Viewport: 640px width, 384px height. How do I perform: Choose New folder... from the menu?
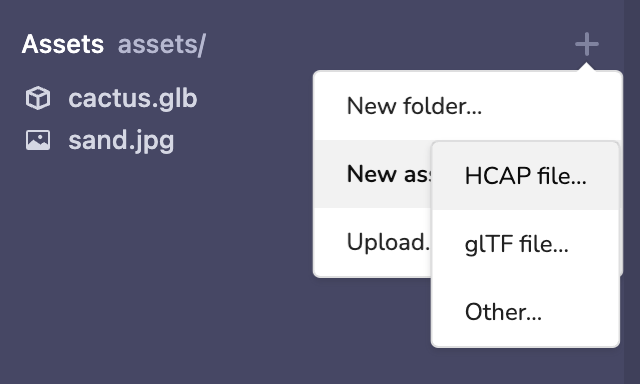[414, 106]
